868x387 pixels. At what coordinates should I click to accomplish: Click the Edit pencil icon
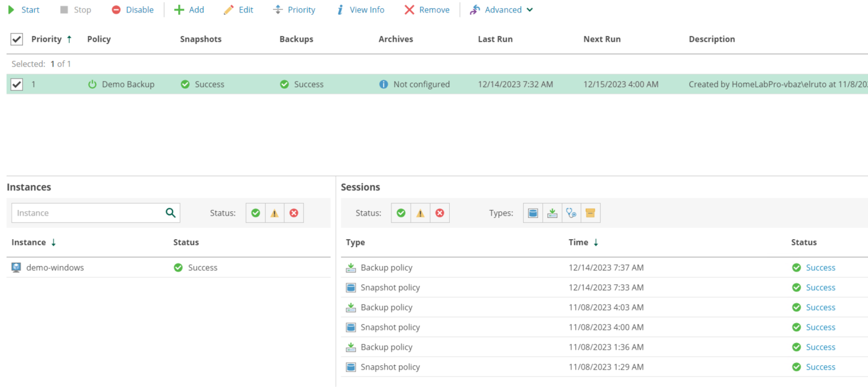pos(229,10)
